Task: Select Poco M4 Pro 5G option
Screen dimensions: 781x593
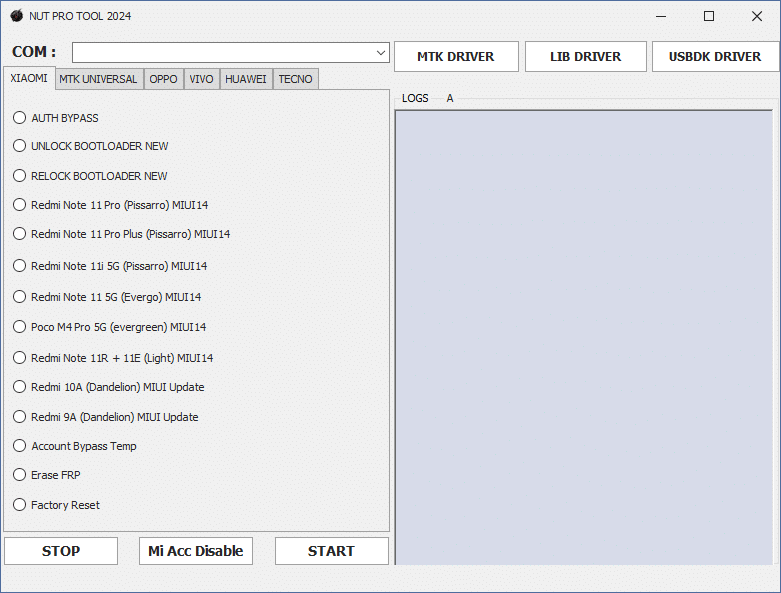Action: click(x=20, y=327)
